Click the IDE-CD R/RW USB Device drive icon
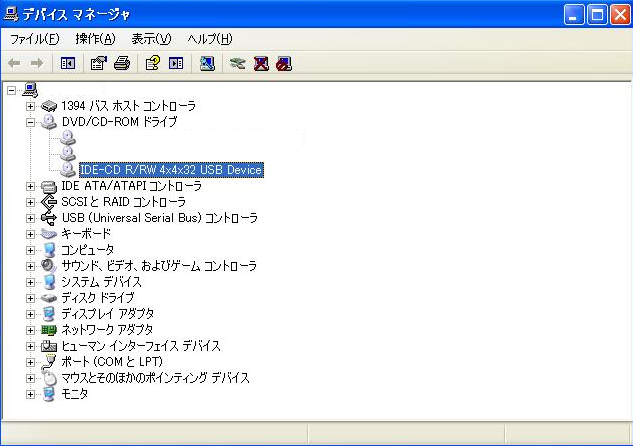This screenshot has width=633, height=446. point(67,170)
